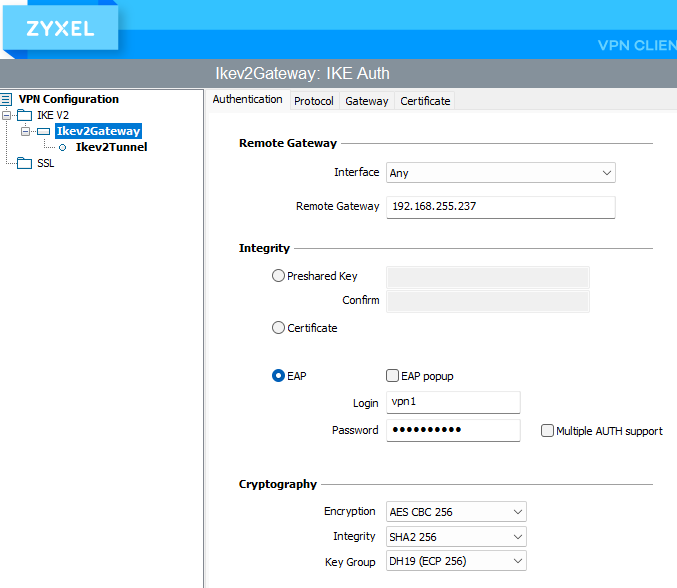Viewport: 677px width, 588px height.
Task: Open the Interface dropdown
Action: 501,173
